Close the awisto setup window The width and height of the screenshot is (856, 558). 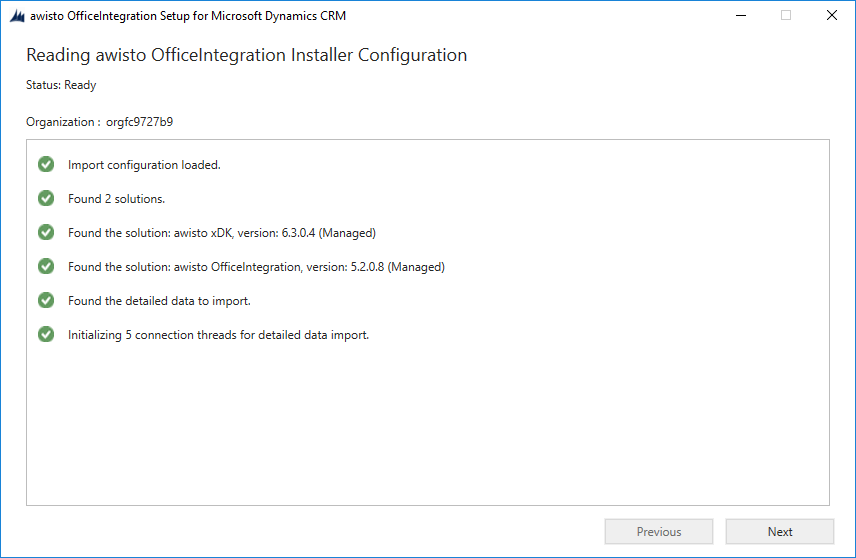click(831, 15)
